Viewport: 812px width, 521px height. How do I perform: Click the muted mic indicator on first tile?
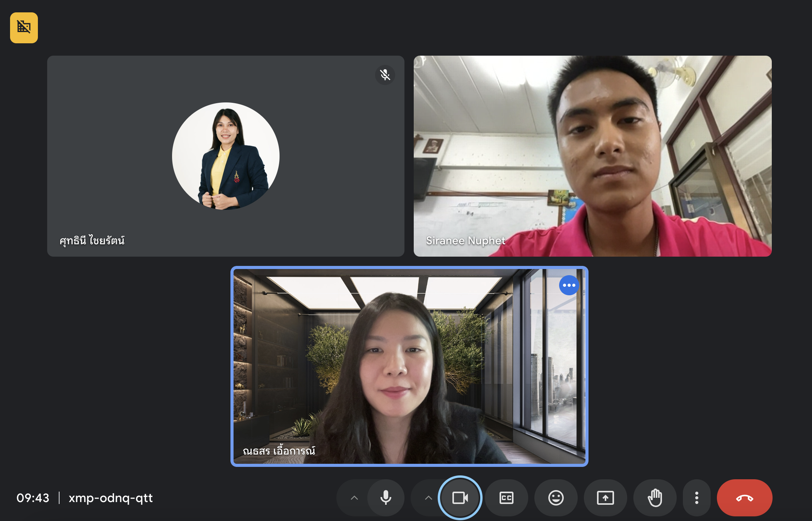click(x=385, y=75)
